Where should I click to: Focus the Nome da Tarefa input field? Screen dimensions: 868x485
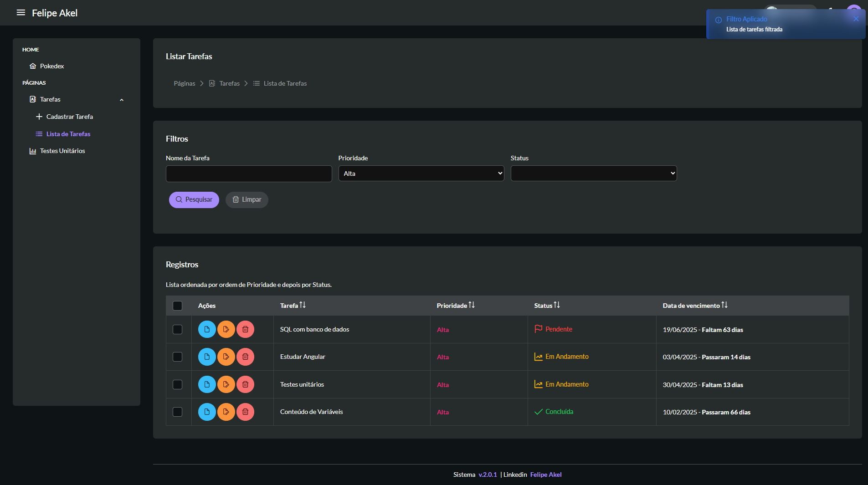coord(249,174)
